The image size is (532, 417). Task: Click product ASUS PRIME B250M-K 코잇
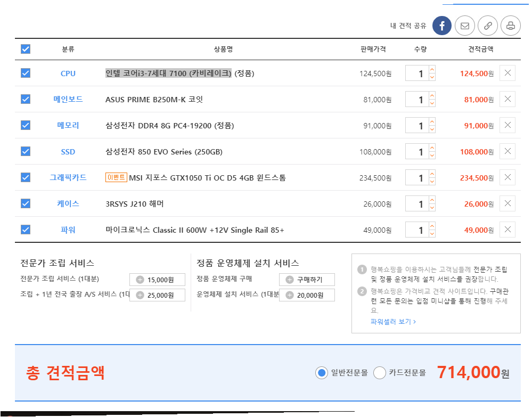[x=154, y=100]
